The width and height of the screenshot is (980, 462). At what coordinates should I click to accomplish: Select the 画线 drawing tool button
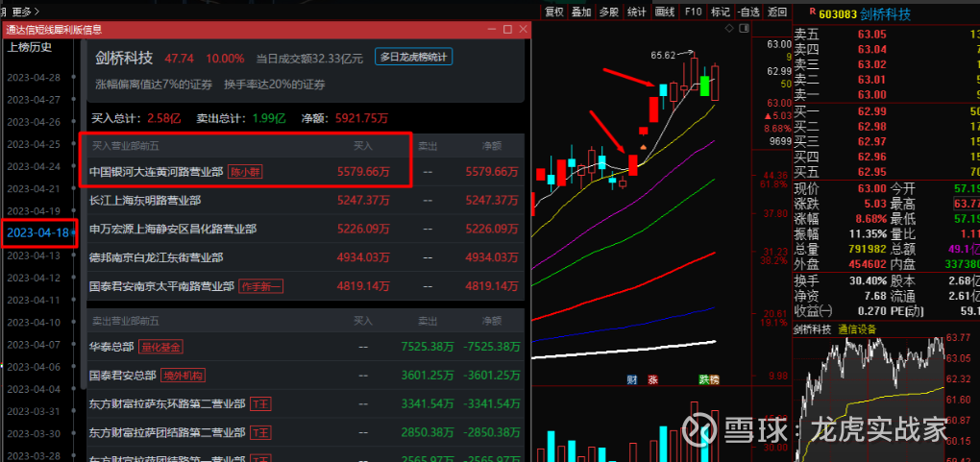click(x=664, y=12)
